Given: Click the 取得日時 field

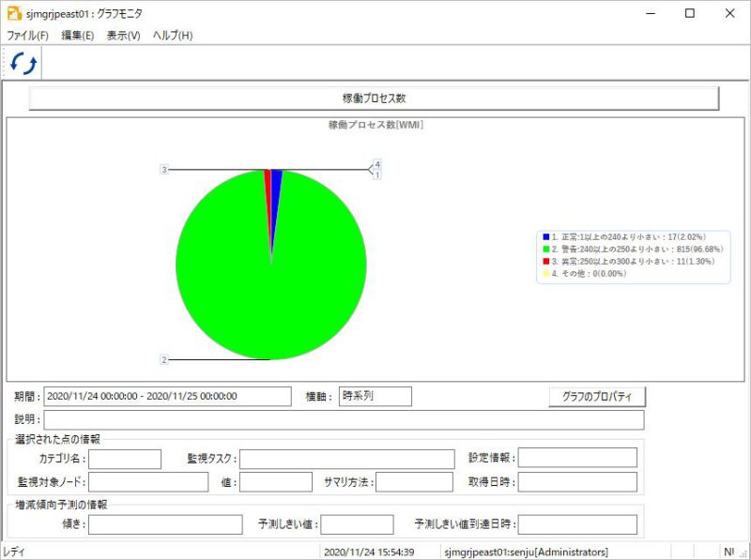Looking at the screenshot, I should coord(577,482).
